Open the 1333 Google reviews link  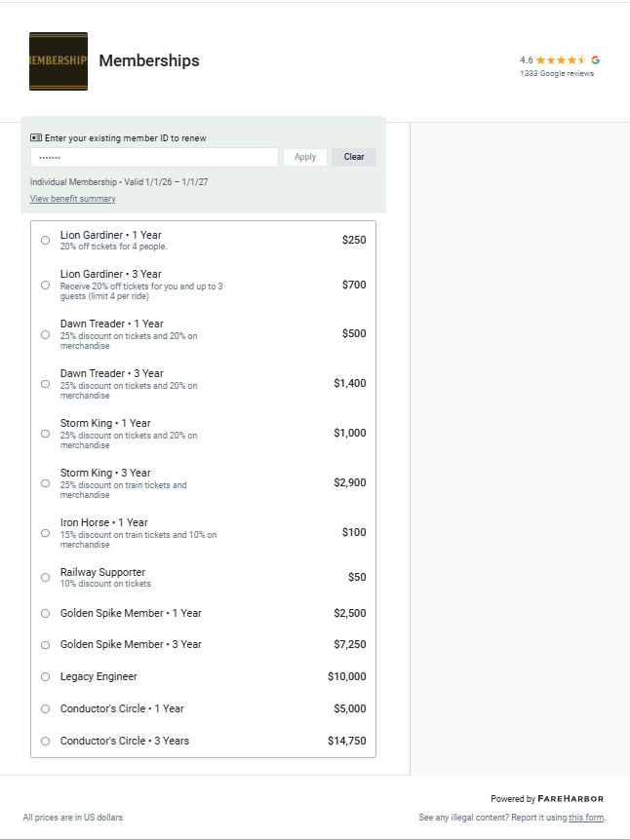tap(556, 74)
